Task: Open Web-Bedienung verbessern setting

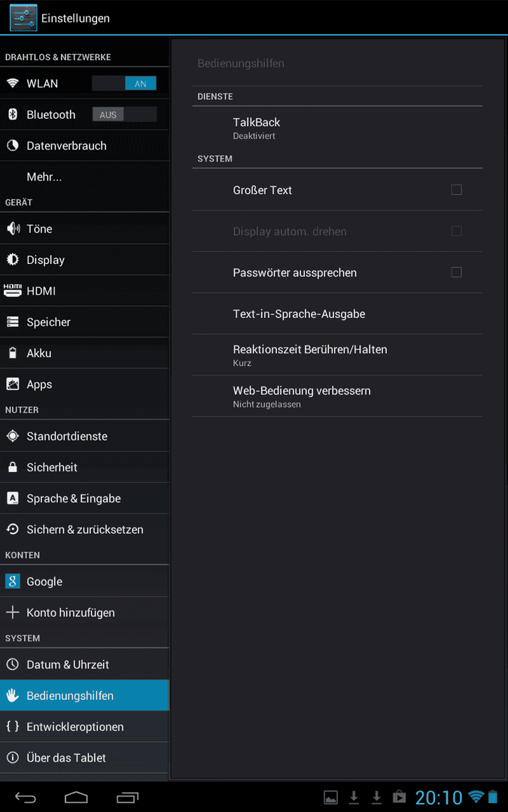Action: click(337, 396)
